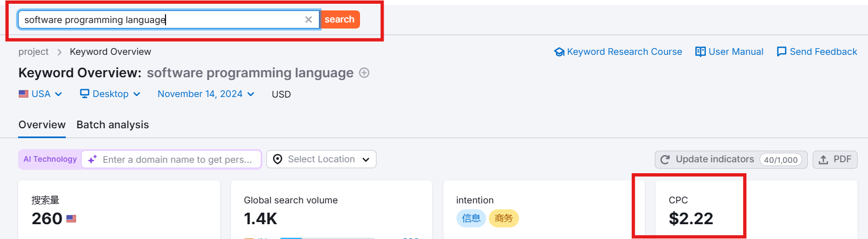Click the 搜索量 label

(x=45, y=200)
